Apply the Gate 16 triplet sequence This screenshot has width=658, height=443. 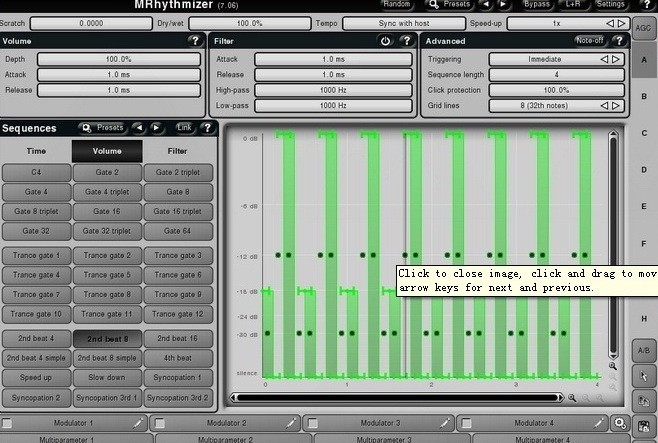(178, 211)
